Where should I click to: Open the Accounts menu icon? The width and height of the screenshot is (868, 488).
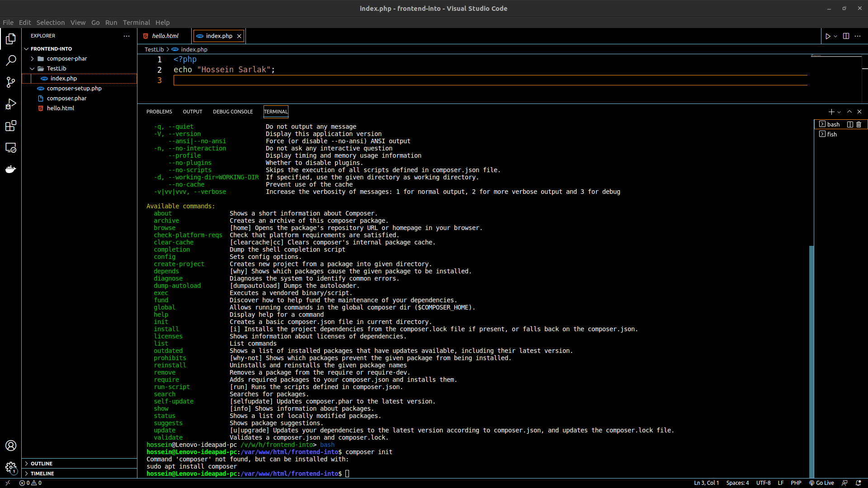(x=11, y=446)
